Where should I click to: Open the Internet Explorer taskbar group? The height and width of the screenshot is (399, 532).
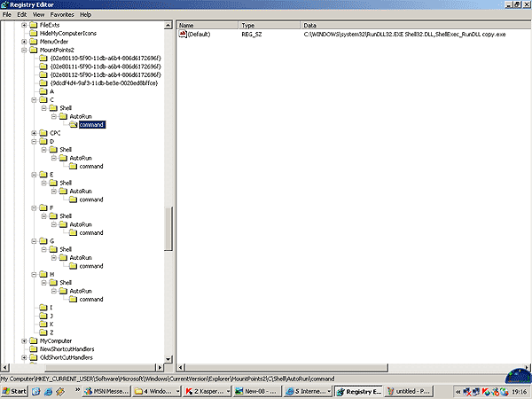[x=308, y=391]
